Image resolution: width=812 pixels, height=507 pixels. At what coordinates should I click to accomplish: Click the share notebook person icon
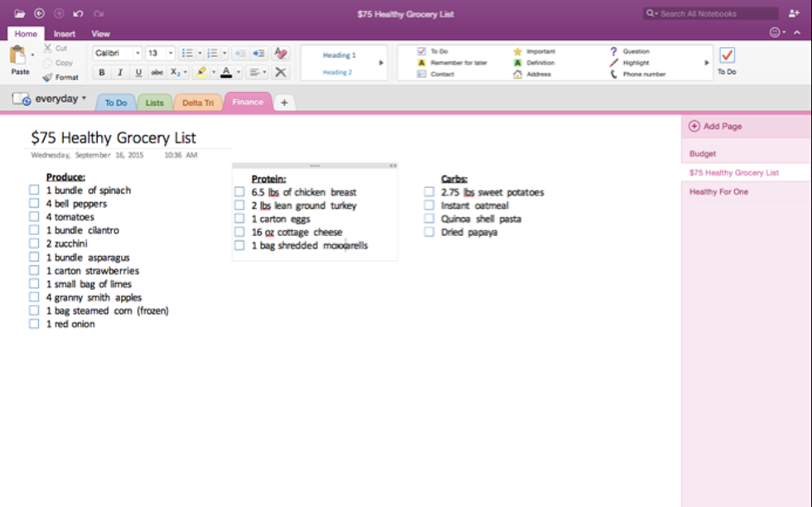tap(794, 14)
